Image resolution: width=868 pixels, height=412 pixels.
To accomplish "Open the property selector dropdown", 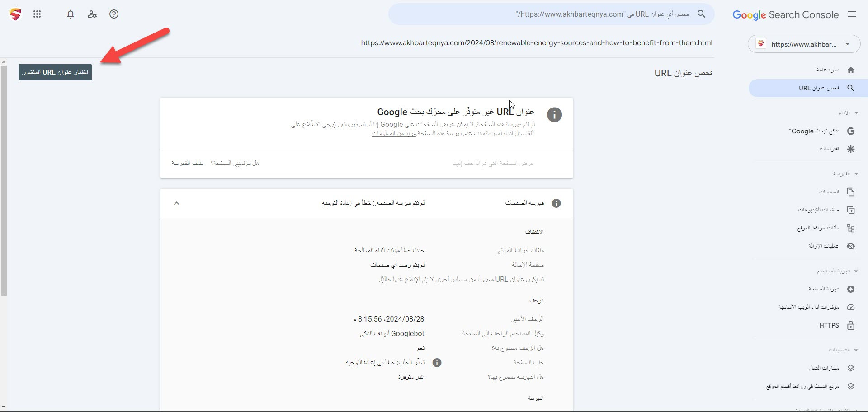I will tap(804, 44).
